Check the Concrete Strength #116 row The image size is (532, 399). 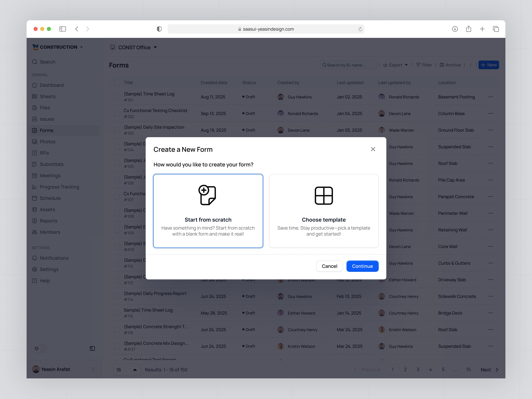tap(117, 330)
